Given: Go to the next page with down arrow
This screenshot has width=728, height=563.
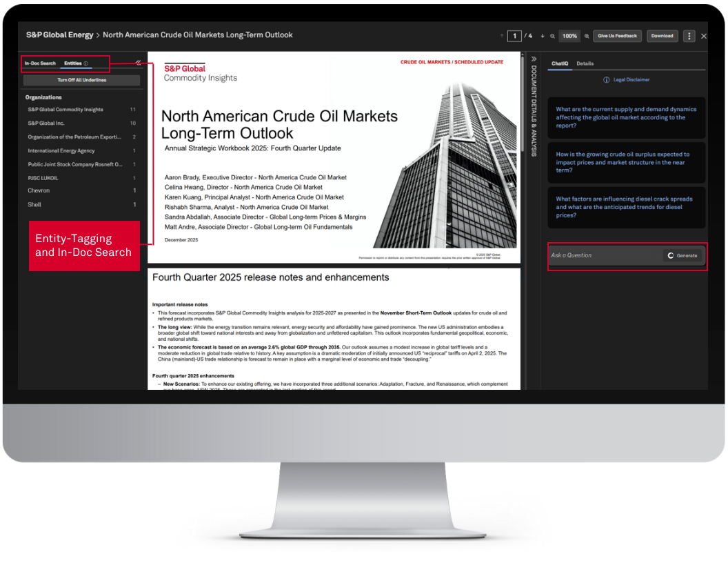Looking at the screenshot, I should click(543, 36).
